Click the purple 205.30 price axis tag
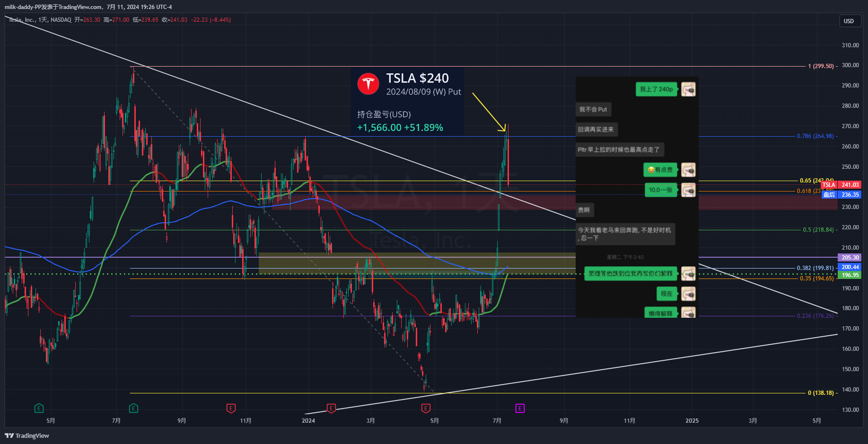868x444 pixels. (850, 258)
